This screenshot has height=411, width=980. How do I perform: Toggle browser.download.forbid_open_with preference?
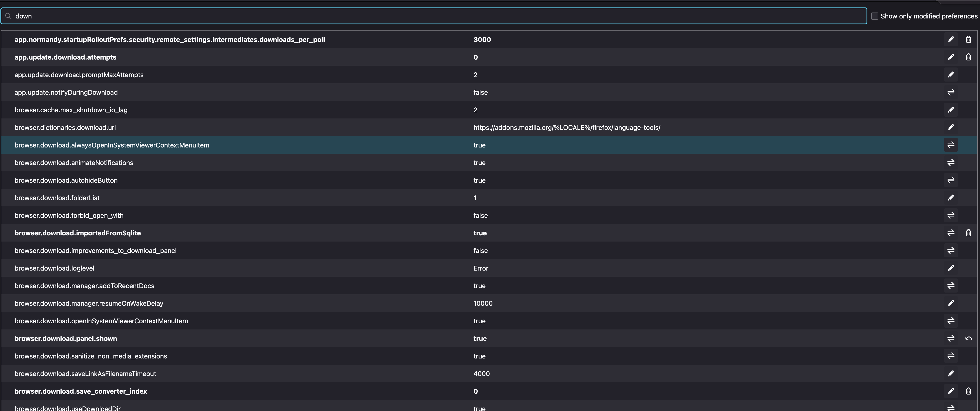[x=950, y=215]
